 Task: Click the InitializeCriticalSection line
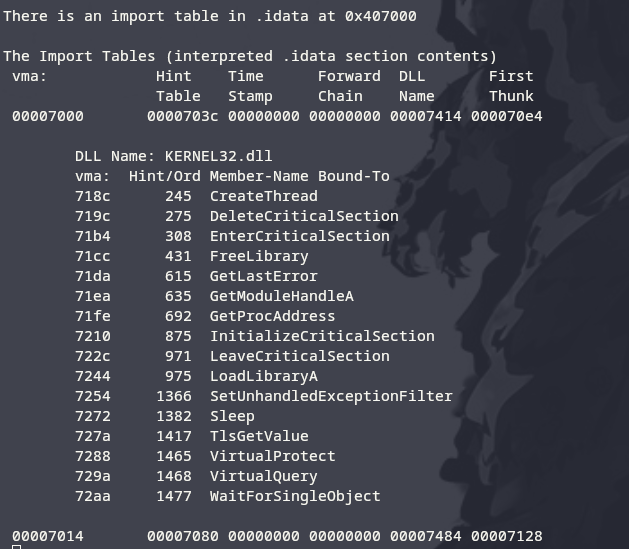[322, 336]
